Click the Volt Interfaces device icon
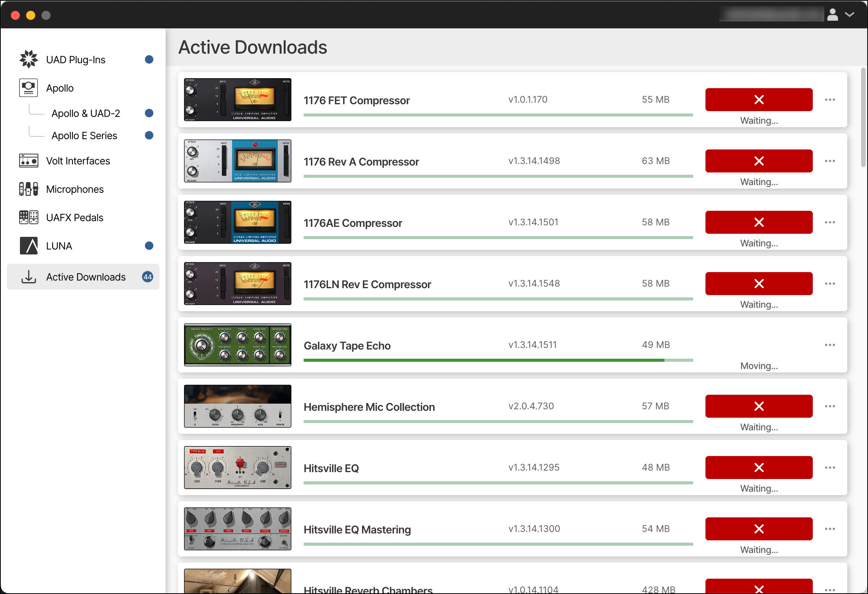868x594 pixels. [29, 161]
